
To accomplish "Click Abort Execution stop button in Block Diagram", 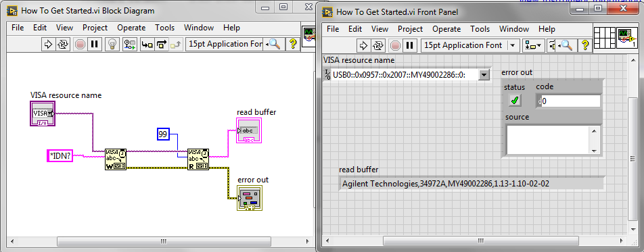I will [80, 44].
